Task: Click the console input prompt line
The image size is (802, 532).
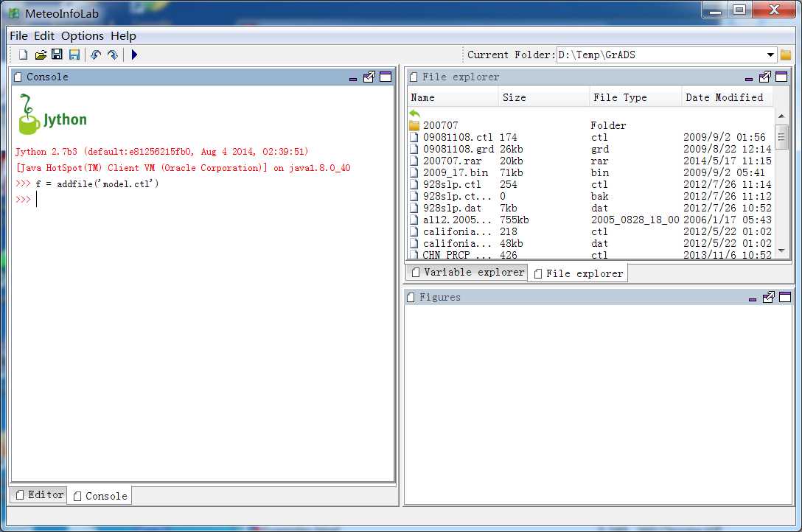Action: pos(203,199)
